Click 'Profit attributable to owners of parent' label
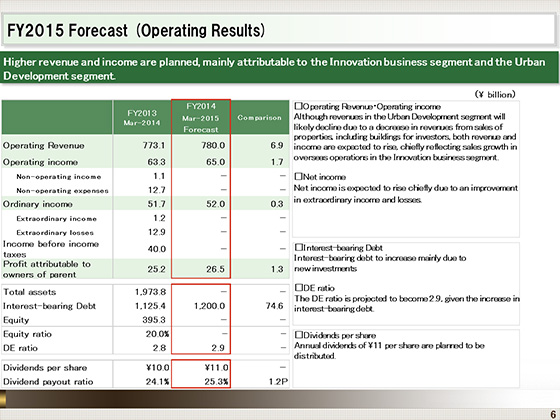The width and height of the screenshot is (560, 420). 47,269
